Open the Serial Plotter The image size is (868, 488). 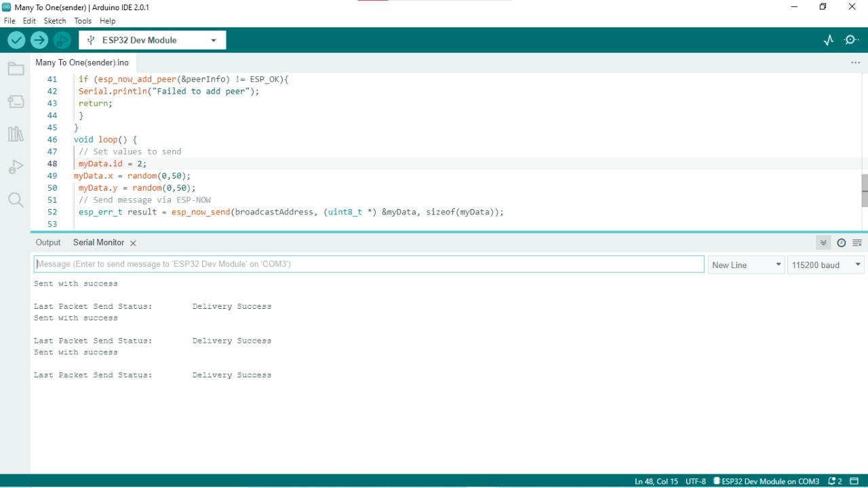(x=828, y=39)
